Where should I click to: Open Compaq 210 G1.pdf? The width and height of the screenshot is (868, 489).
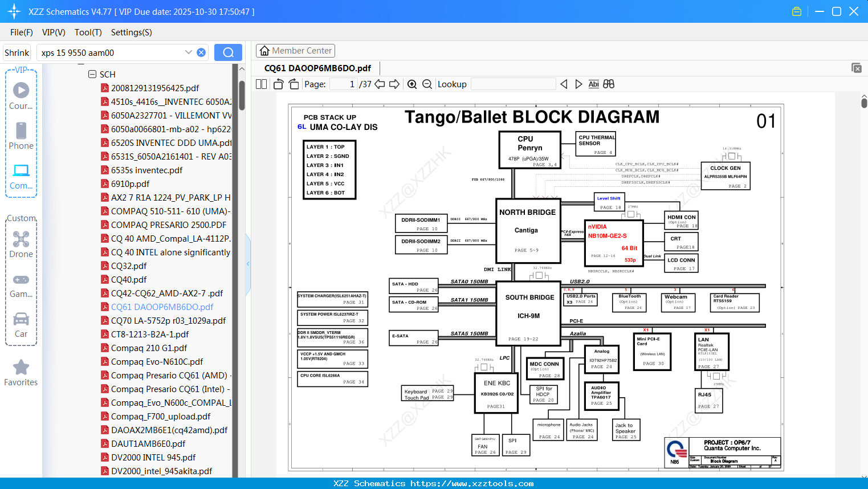coord(149,348)
